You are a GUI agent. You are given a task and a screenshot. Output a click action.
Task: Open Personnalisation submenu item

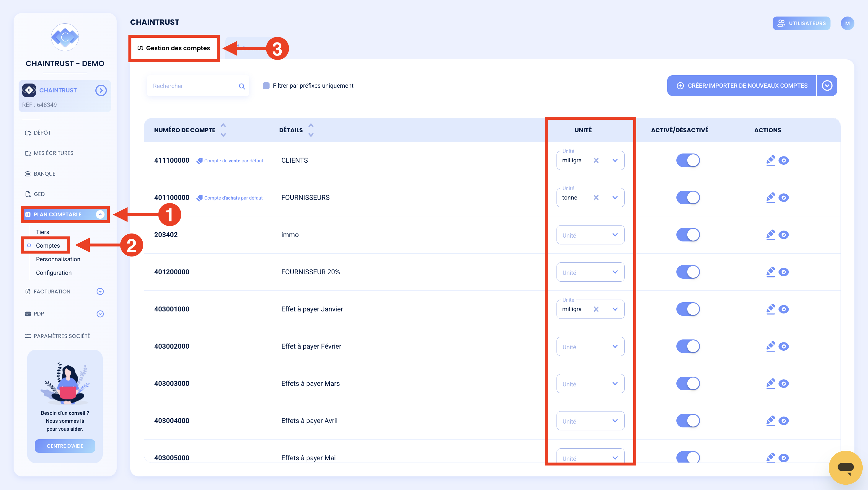(x=58, y=259)
